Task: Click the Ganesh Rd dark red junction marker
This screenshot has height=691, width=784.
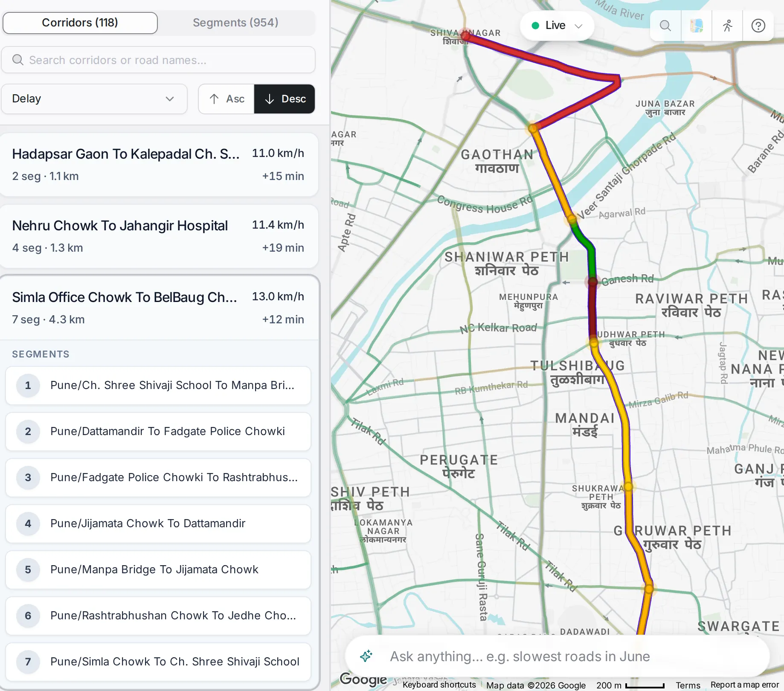Action: coord(593,282)
